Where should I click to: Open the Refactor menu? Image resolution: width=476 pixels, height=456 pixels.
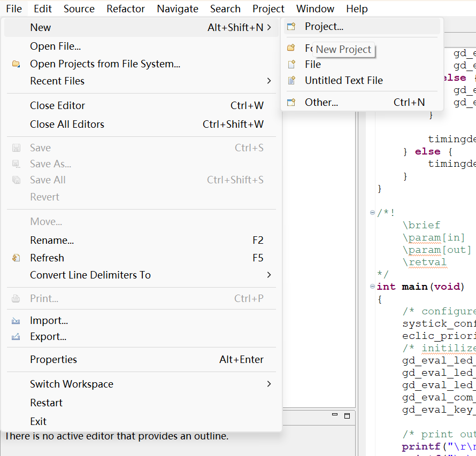(x=126, y=9)
